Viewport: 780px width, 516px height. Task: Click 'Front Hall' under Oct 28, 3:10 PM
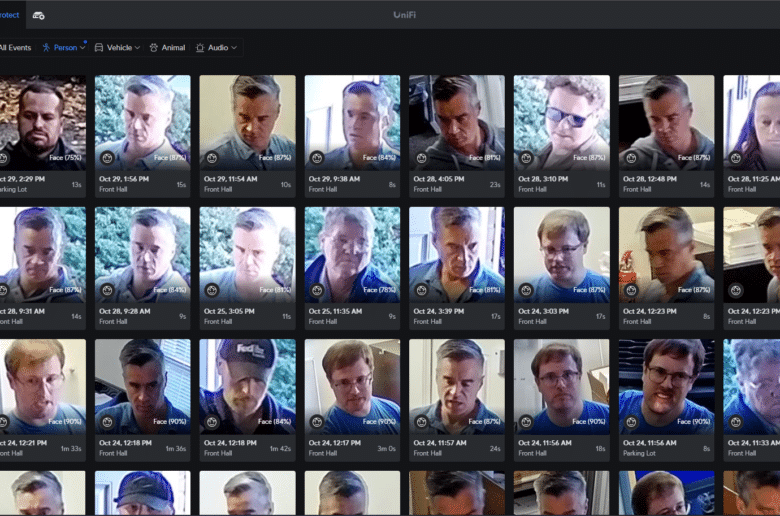(x=532, y=190)
